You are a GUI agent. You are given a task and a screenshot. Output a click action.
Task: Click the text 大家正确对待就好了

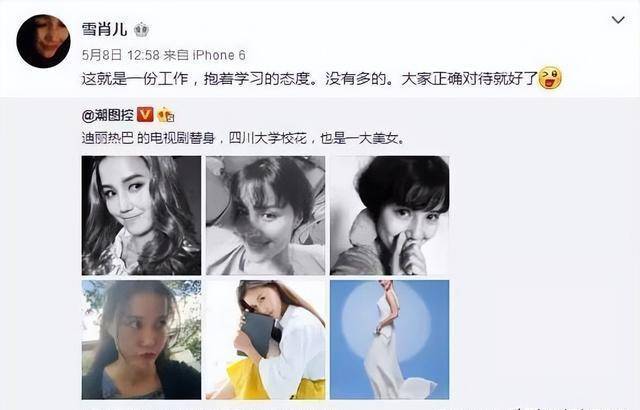[x=469, y=79]
